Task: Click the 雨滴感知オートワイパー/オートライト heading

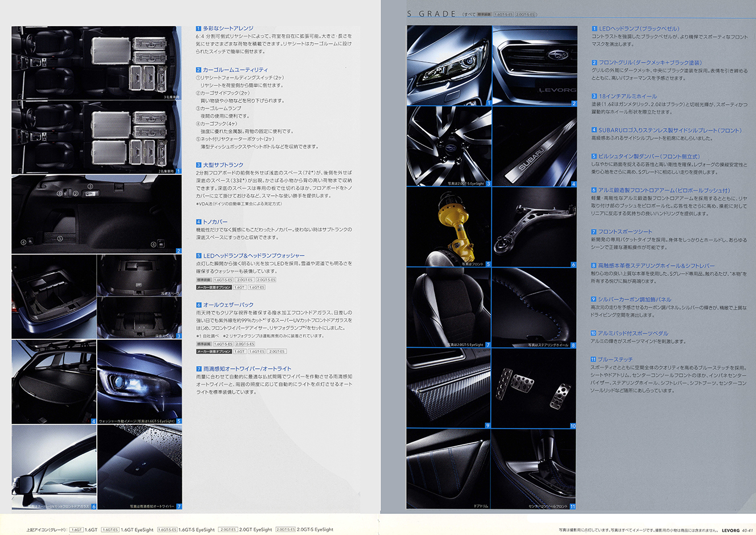Action: [243, 369]
